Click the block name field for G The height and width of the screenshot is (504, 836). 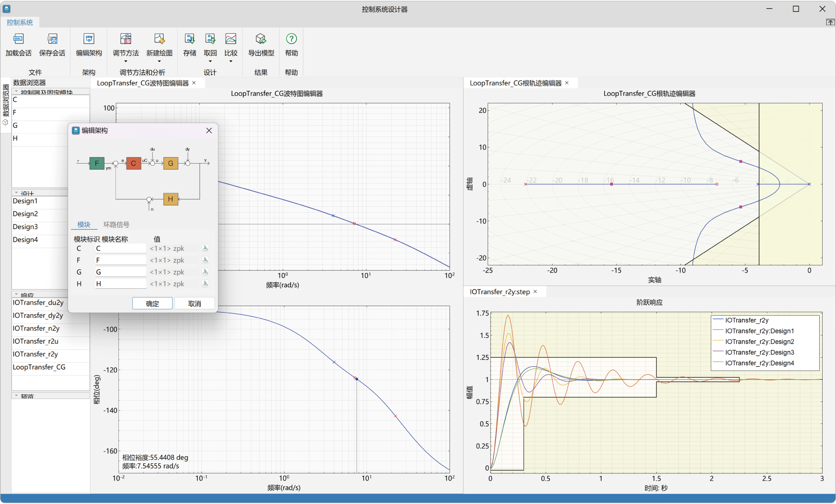tap(120, 272)
